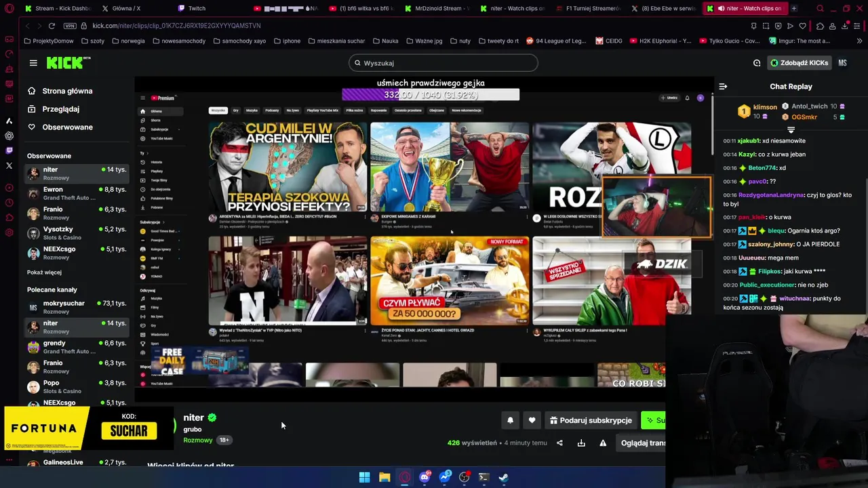Toggle the VPN badge in the address bar

click(x=70, y=26)
